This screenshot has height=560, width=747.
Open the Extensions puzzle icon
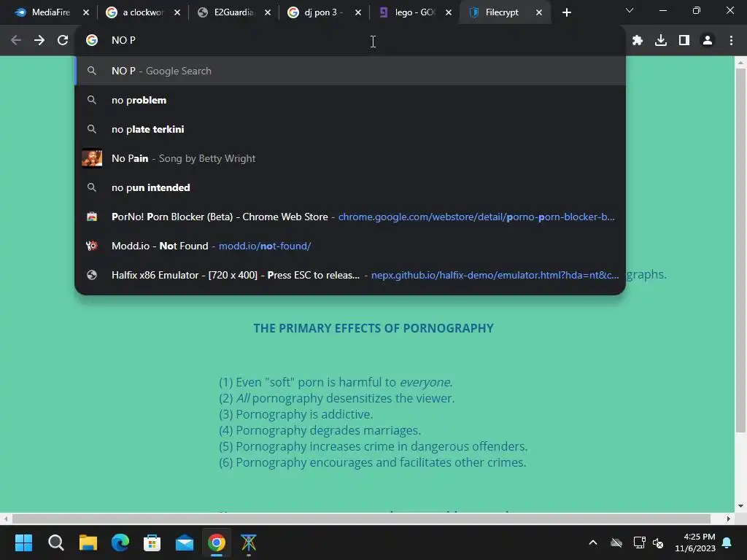pos(638,41)
